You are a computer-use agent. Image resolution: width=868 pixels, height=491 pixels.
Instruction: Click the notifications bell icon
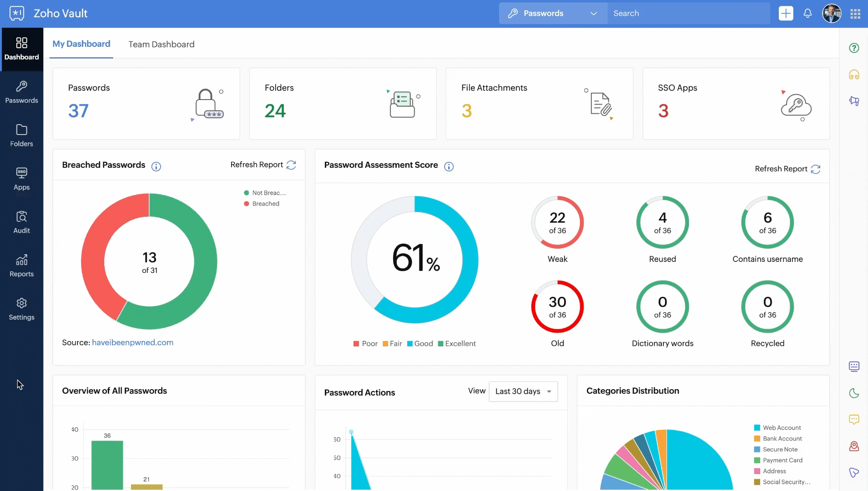pos(807,14)
